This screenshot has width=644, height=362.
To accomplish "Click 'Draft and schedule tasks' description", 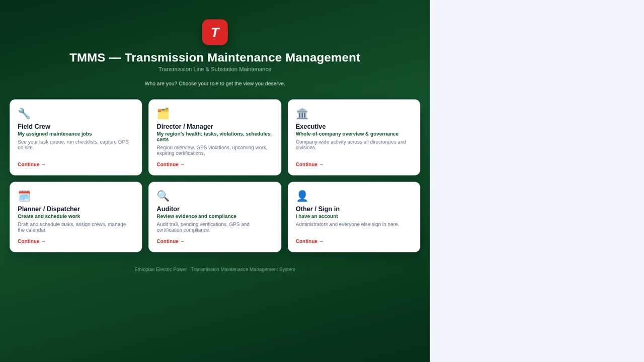I will point(72,227).
